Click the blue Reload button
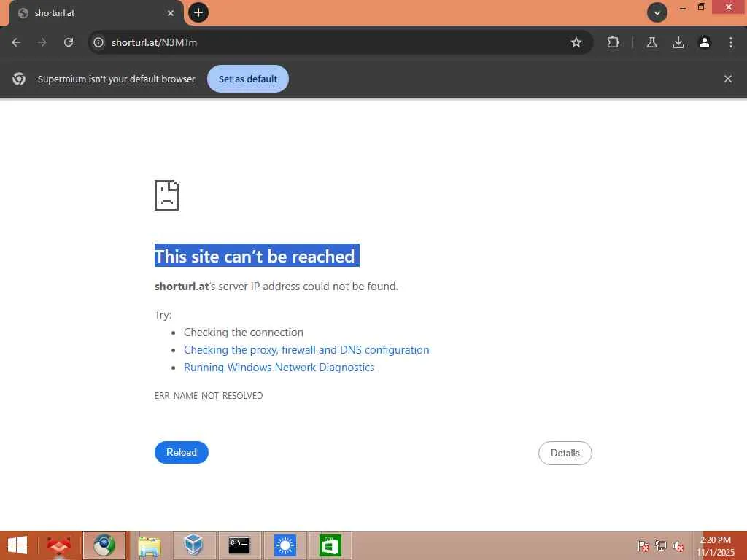Viewport: 747px width, 560px height. [x=182, y=452]
